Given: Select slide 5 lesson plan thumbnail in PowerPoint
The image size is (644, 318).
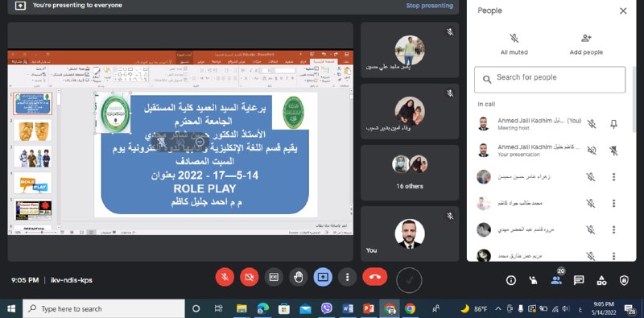Looking at the screenshot, I should tap(33, 209).
